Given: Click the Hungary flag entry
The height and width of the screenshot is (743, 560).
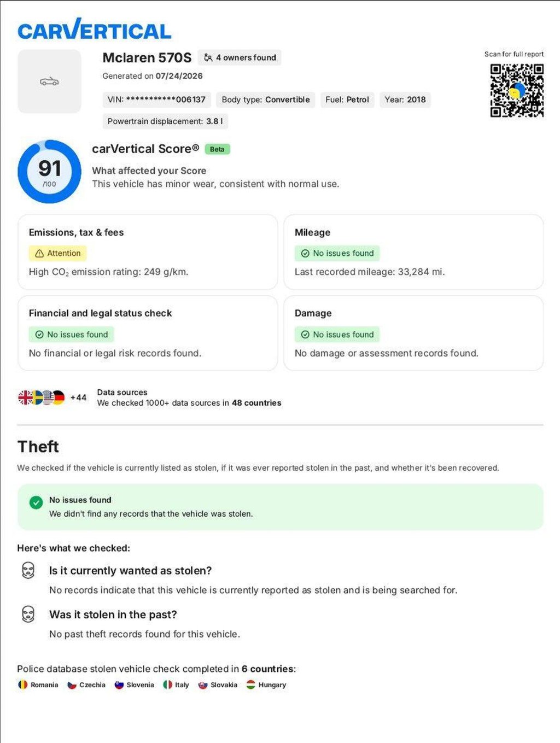Looking at the screenshot, I should pos(266,685).
